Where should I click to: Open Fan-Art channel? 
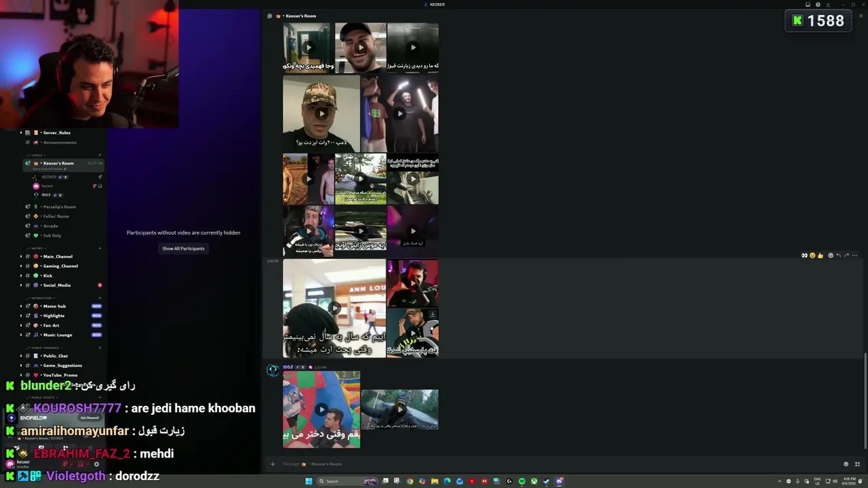tap(51, 325)
